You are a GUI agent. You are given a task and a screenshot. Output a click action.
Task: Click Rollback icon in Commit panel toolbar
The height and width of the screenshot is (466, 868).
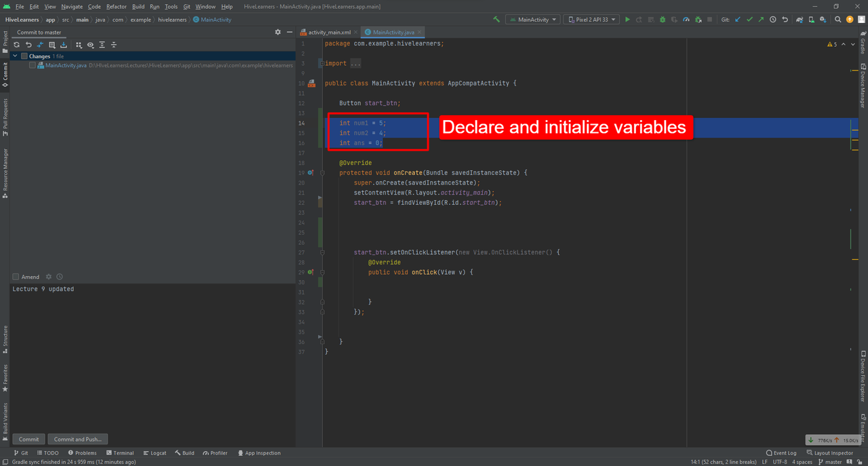pyautogui.click(x=28, y=45)
